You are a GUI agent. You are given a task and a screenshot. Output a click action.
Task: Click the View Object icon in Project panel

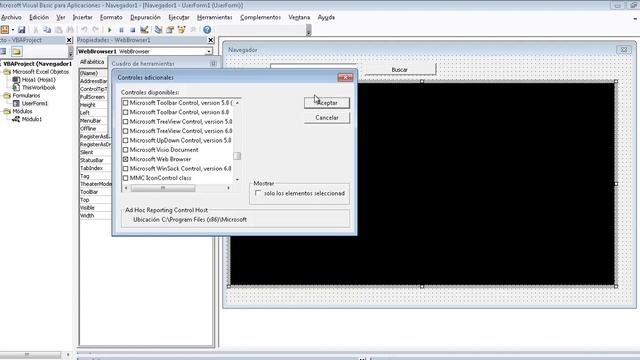[x=3, y=51]
